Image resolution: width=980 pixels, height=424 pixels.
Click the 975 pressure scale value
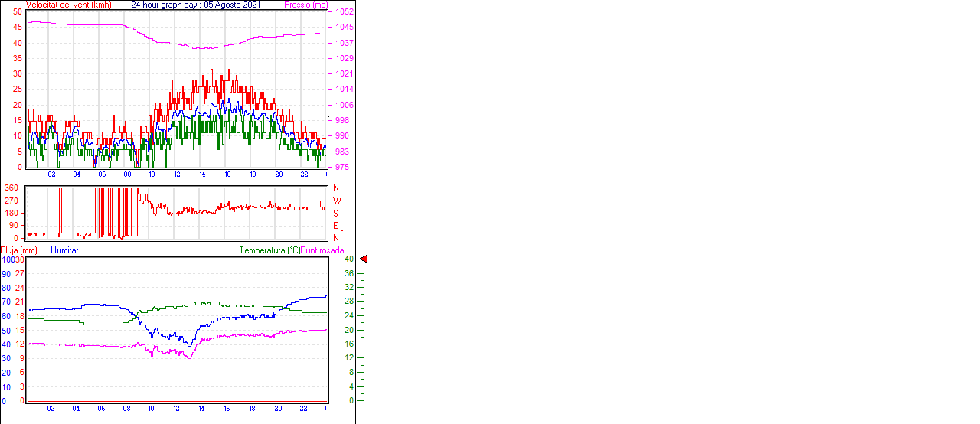pyautogui.click(x=344, y=167)
